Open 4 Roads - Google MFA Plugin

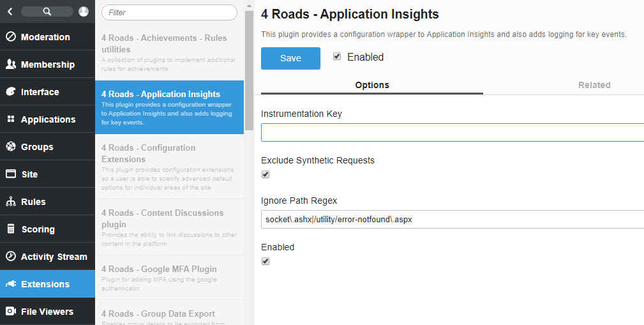click(159, 269)
